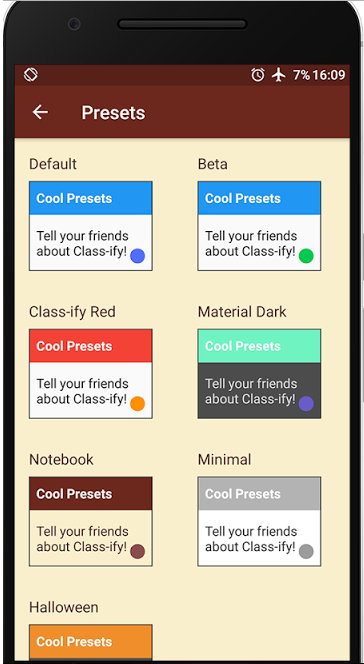Click the green accent dot in Beta preset

pos(306,256)
